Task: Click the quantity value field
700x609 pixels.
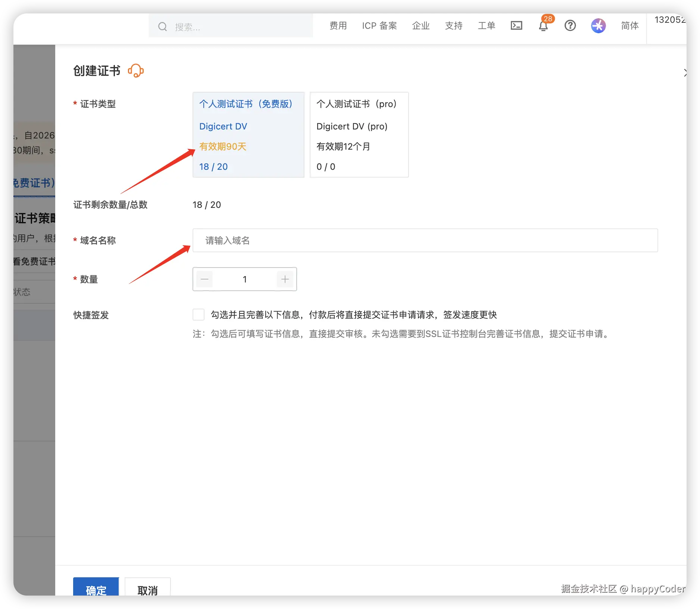Action: point(245,279)
